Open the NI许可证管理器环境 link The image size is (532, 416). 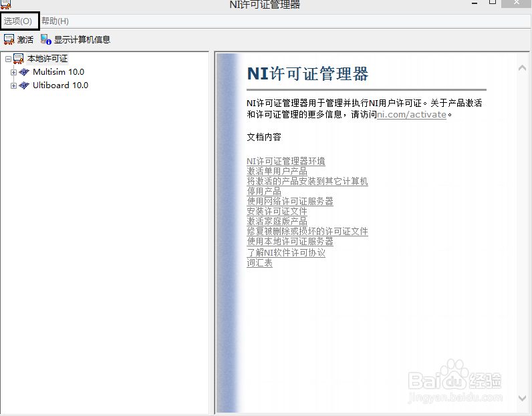(x=285, y=161)
